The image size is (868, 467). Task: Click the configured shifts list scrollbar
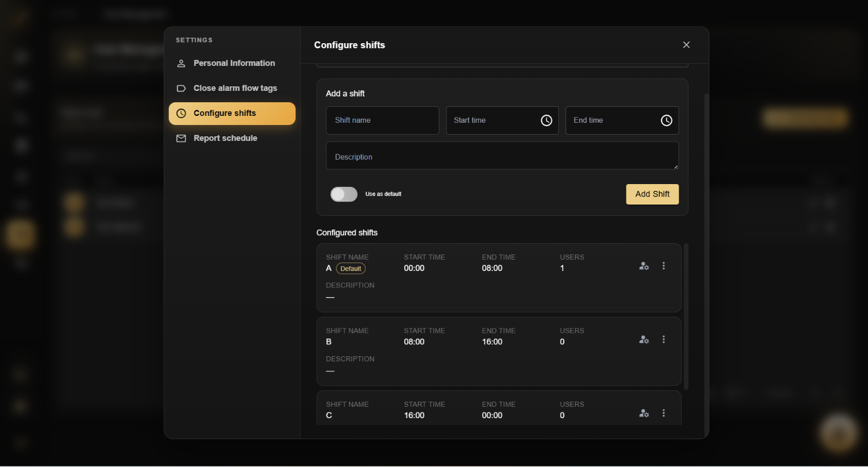tap(686, 316)
